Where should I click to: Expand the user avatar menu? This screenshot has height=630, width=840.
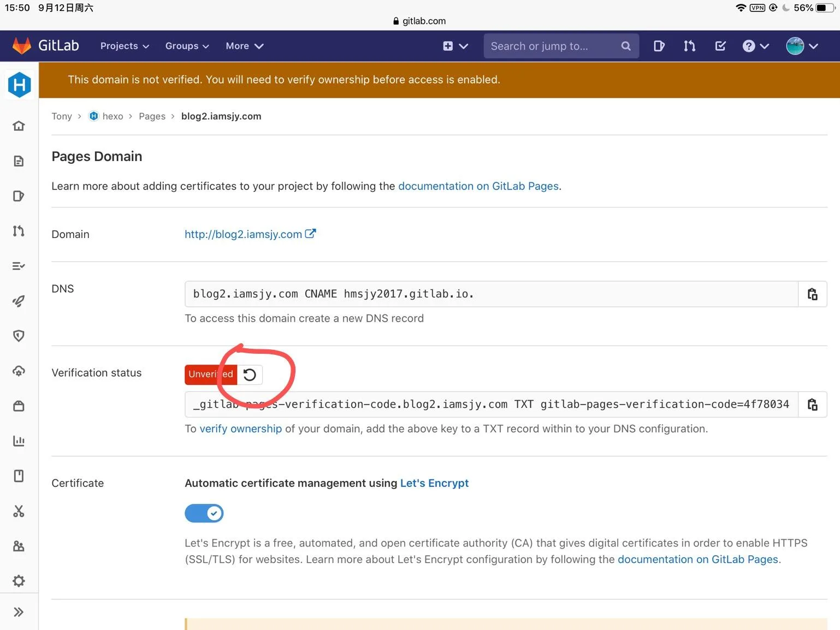click(x=802, y=46)
